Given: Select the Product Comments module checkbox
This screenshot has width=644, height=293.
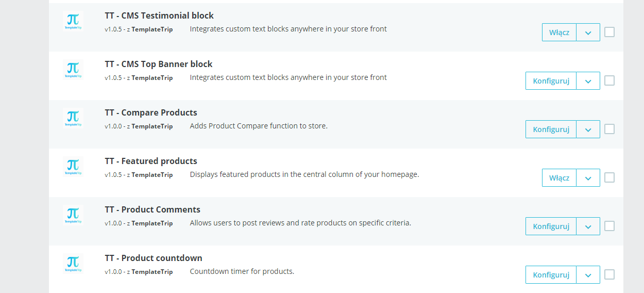Looking at the screenshot, I should [609, 226].
